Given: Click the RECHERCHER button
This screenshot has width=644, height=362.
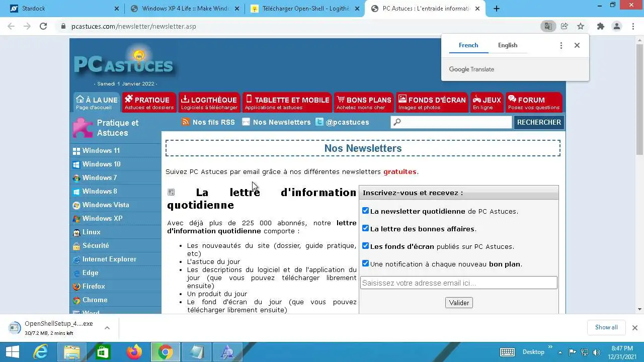Looking at the screenshot, I should (x=539, y=122).
